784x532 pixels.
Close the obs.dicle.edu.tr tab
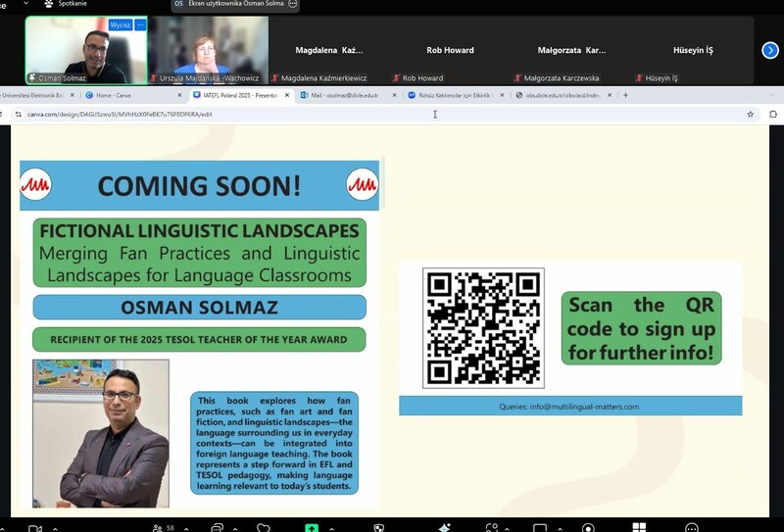coord(610,95)
